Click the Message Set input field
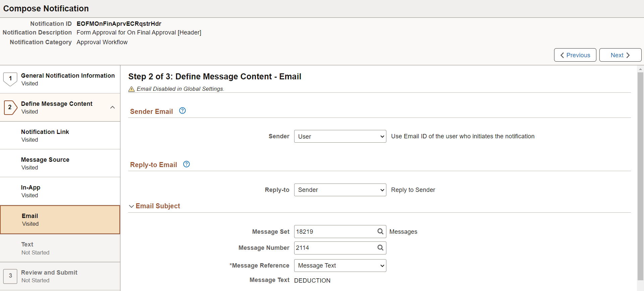Image resolution: width=644 pixels, height=291 pixels. coord(335,231)
